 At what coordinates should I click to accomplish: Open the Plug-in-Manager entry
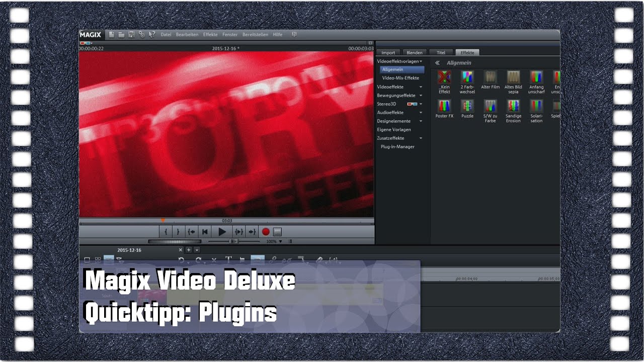pos(397,146)
